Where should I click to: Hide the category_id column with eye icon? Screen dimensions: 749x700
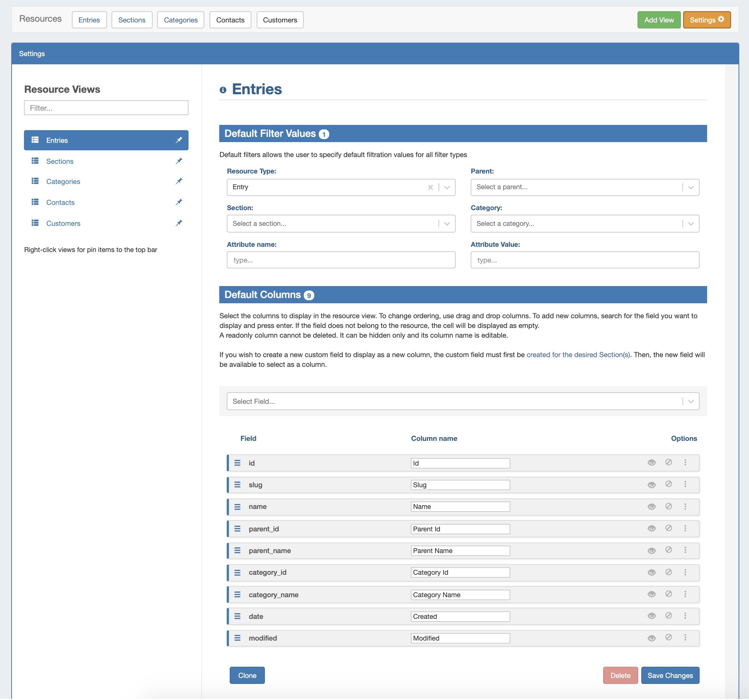coord(652,573)
